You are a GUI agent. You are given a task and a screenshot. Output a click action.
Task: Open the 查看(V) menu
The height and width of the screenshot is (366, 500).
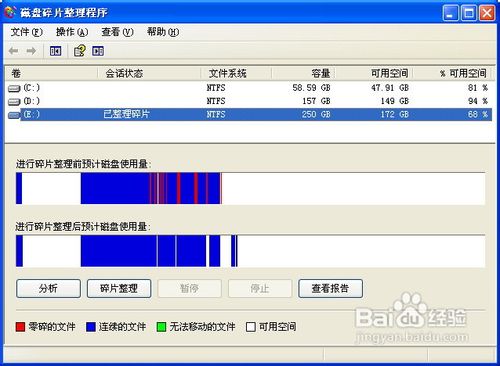(117, 32)
